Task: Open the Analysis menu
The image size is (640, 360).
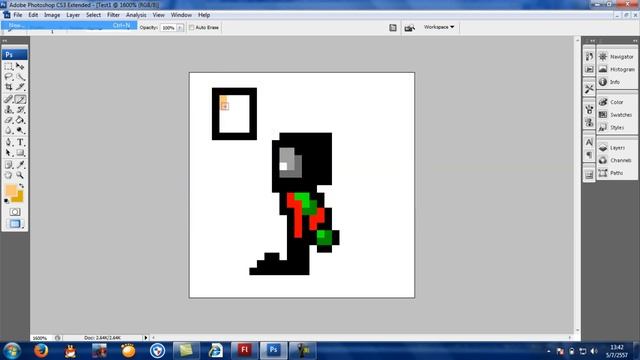Action: [x=136, y=15]
